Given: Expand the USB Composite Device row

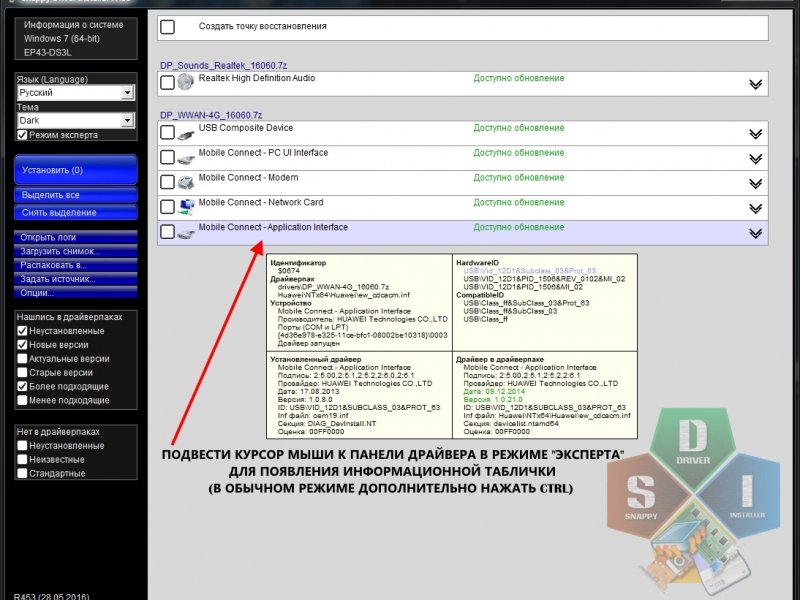Looking at the screenshot, I should [x=756, y=134].
